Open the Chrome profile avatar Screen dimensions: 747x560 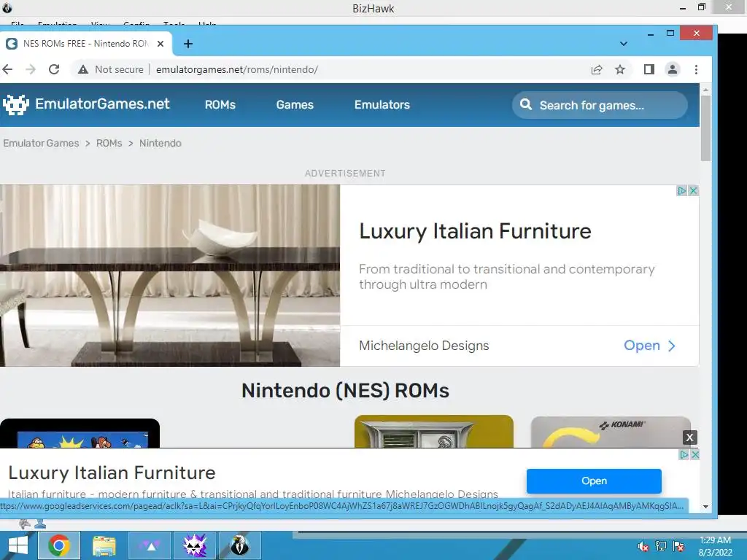click(x=672, y=69)
